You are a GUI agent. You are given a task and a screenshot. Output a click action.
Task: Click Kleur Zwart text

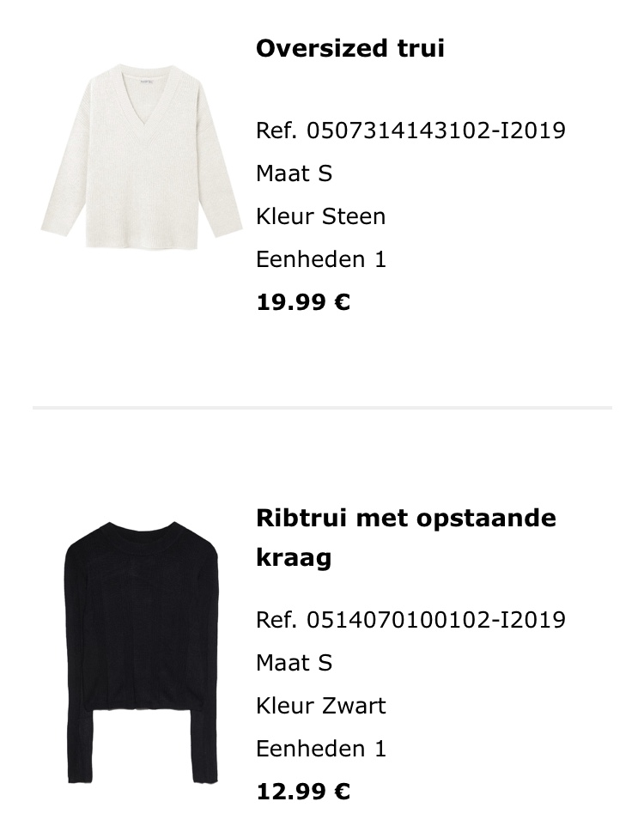tap(320, 706)
